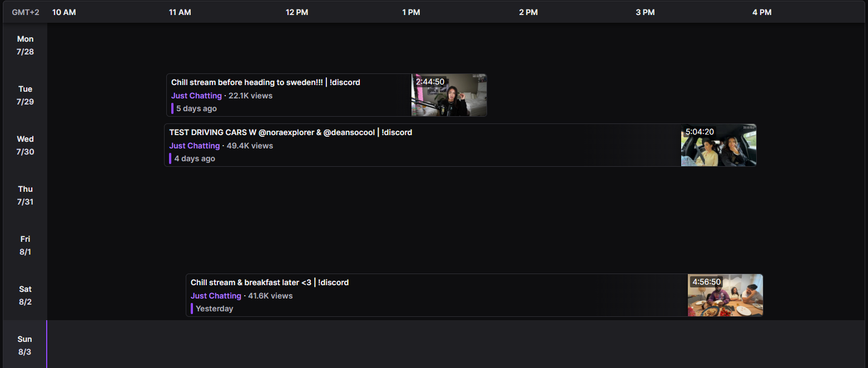Click the 1 PM time header

411,12
